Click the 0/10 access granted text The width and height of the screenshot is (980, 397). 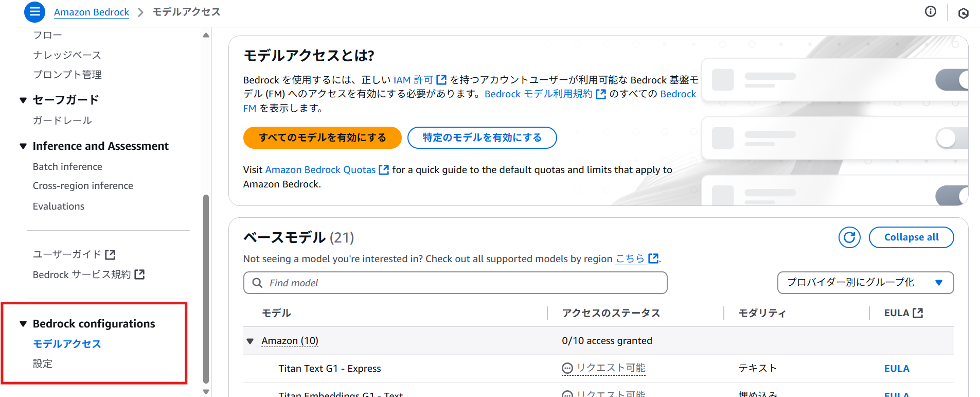[x=607, y=341]
